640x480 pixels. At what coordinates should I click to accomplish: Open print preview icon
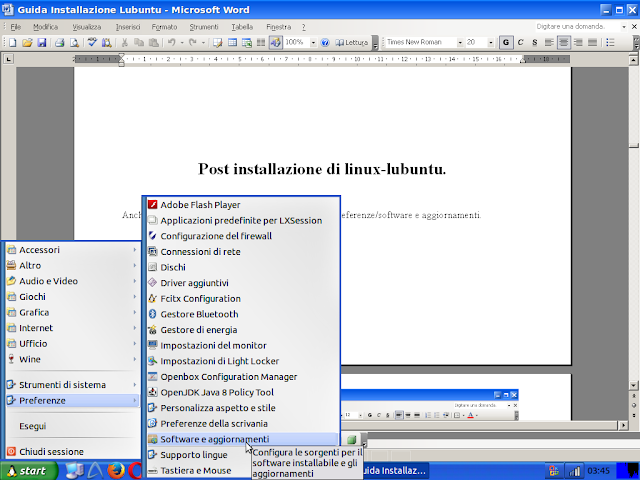[x=74, y=42]
